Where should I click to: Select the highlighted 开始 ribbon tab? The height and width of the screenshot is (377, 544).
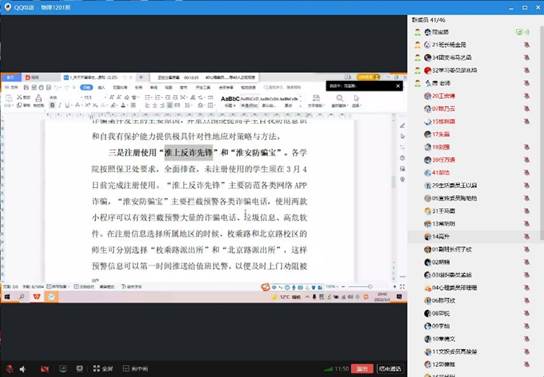coord(86,87)
